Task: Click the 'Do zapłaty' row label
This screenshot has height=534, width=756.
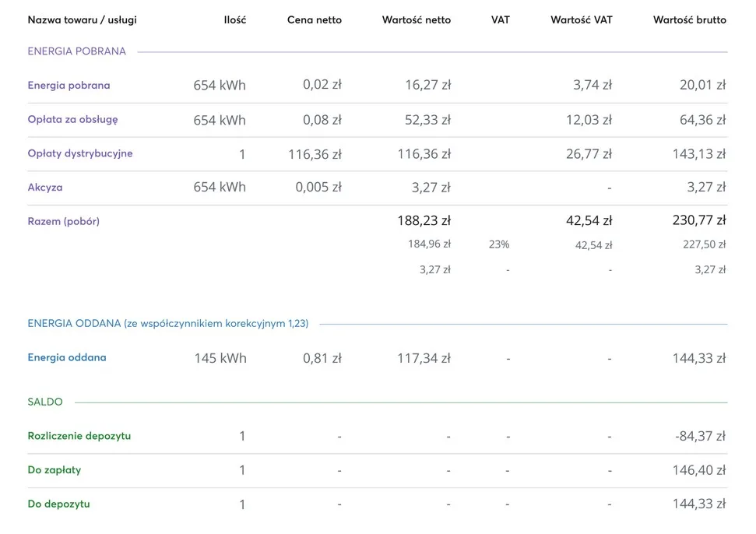Action: pos(55,470)
